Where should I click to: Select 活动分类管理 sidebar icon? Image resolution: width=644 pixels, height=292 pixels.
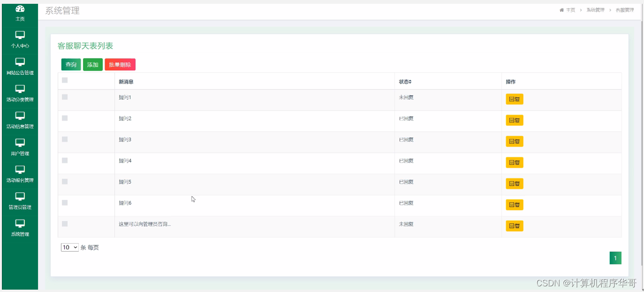coord(20,89)
